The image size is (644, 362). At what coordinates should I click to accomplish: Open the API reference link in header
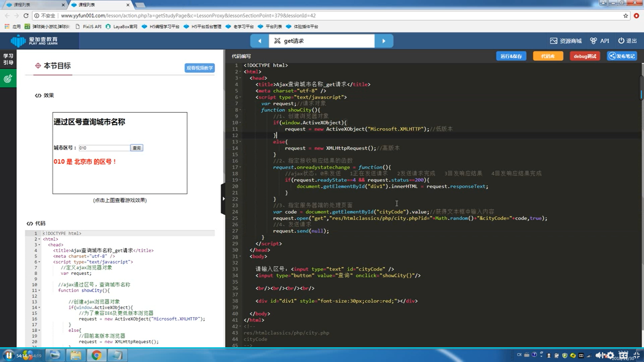(x=600, y=41)
